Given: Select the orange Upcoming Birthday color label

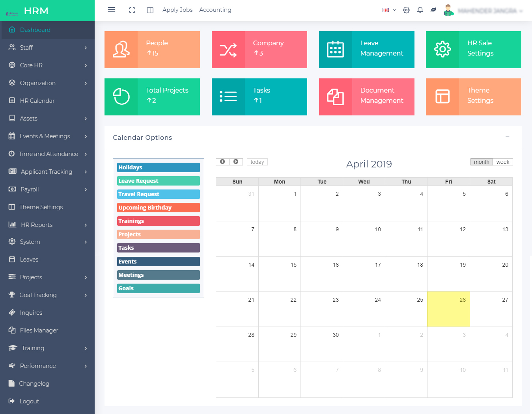Looking at the screenshot, I should point(158,208).
